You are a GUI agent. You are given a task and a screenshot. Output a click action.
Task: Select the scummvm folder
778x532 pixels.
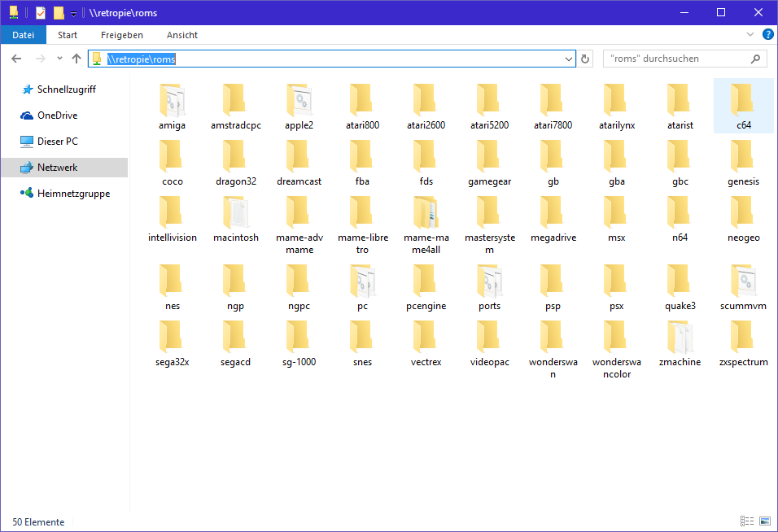[x=743, y=287]
